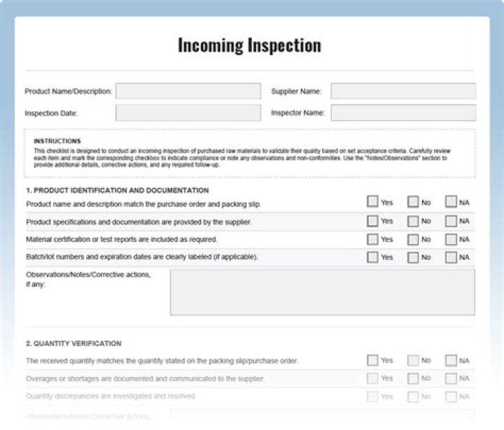Tick Yes for product specifications provided by supplier
504x430 pixels.
[372, 221]
